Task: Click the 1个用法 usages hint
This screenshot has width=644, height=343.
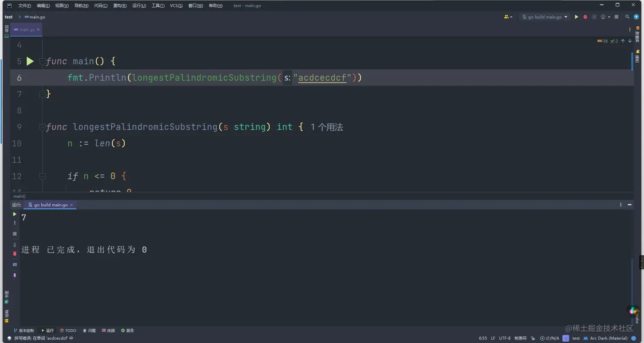Action: [x=327, y=127]
